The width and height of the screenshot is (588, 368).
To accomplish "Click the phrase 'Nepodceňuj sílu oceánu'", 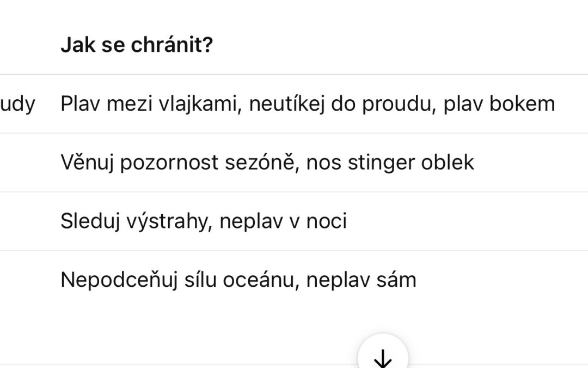I will 178,280.
